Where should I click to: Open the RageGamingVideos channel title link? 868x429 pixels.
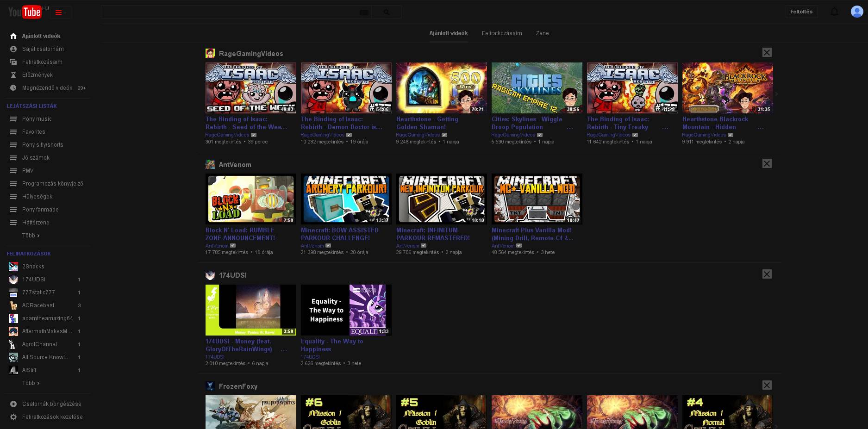point(251,54)
